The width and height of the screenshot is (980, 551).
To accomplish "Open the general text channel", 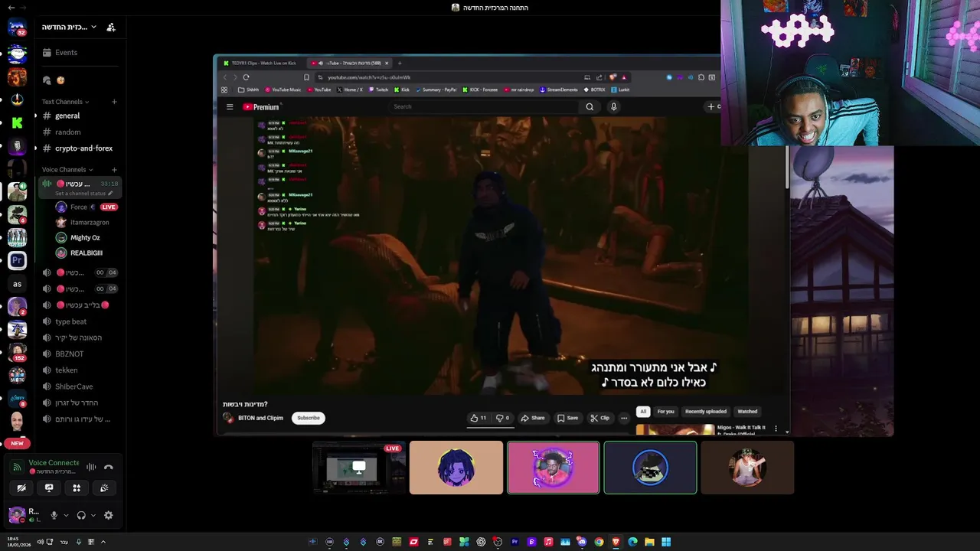I will pyautogui.click(x=80, y=116).
